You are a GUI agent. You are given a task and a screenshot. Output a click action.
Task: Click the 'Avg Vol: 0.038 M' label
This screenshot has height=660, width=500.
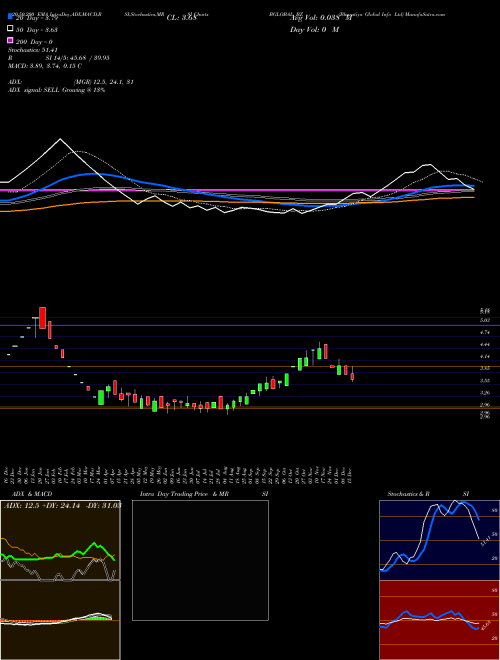point(321,18)
